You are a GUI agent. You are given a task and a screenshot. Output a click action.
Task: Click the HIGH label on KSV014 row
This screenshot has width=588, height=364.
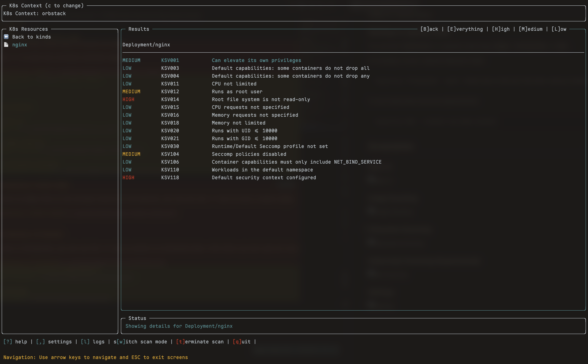pos(128,99)
